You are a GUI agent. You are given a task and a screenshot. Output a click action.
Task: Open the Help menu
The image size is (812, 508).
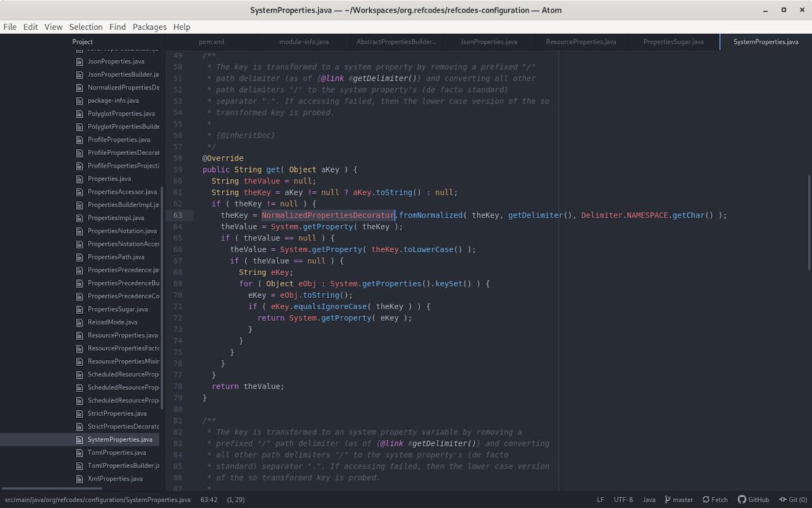[182, 27]
